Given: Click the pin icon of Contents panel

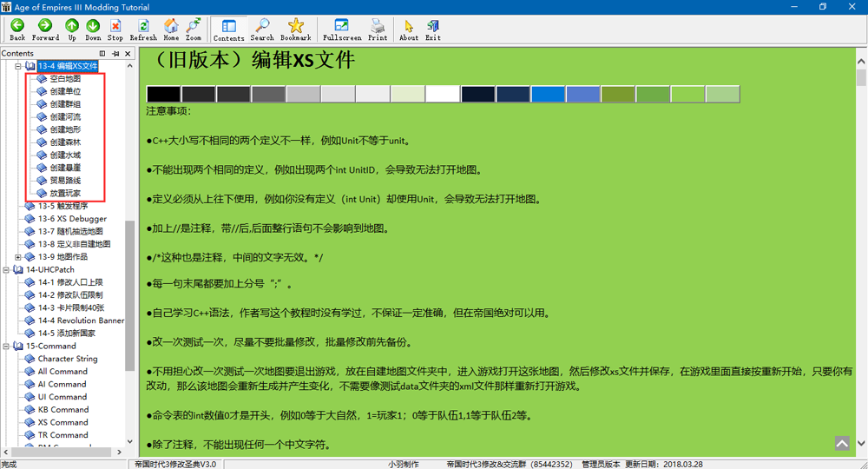Looking at the screenshot, I should [x=115, y=53].
